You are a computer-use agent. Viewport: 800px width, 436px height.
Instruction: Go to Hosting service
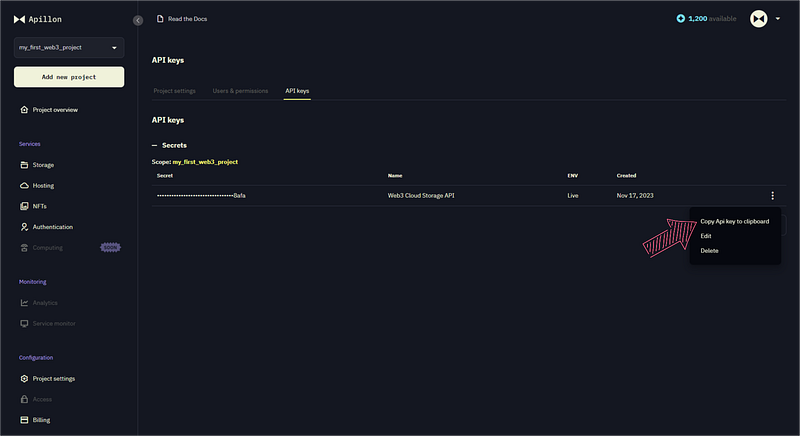tap(43, 186)
